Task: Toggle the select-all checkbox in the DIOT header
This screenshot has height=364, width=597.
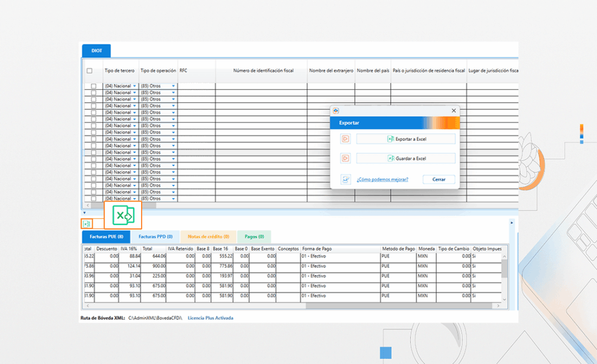Action: click(89, 71)
